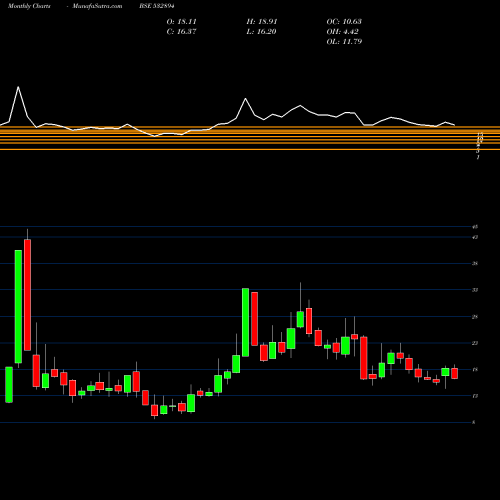The width and height of the screenshot is (500, 500).
Task: Click price axis label 28
Action: coord(475,317)
